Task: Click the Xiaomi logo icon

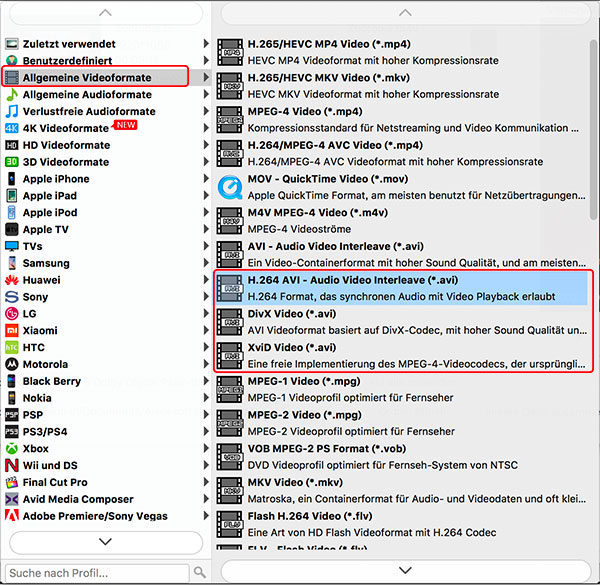Action: point(12,330)
